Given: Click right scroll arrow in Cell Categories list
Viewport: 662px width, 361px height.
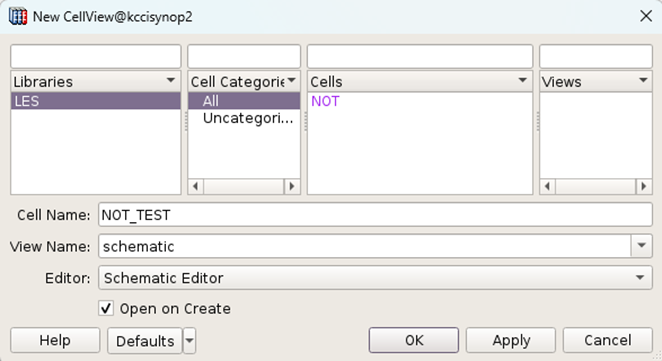Looking at the screenshot, I should (x=292, y=186).
